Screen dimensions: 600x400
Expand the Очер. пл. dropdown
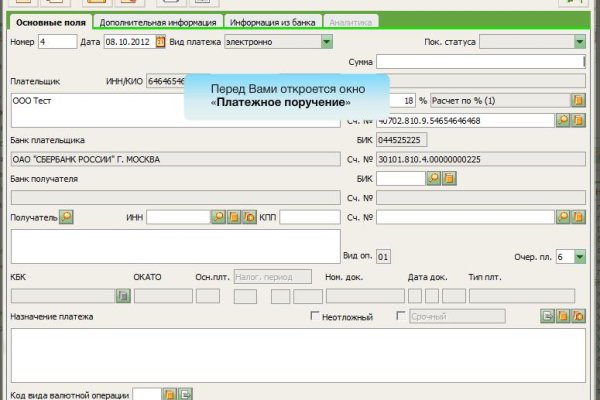click(579, 257)
